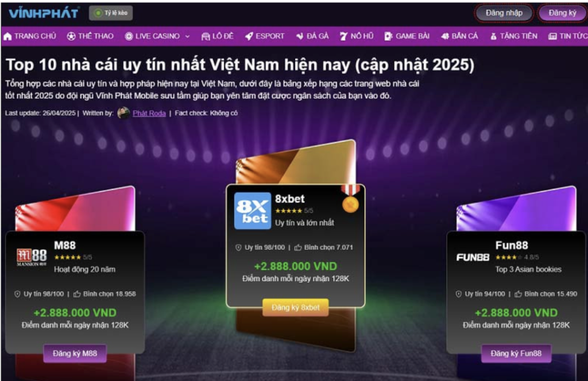Click the Đăng nhập login button

(x=504, y=13)
